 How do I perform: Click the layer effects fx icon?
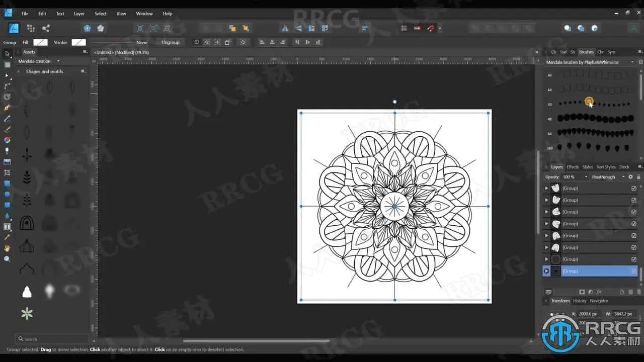599,292
